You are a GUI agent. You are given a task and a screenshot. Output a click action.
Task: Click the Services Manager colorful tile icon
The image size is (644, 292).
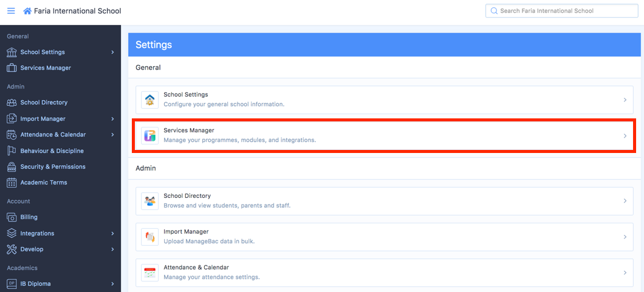click(149, 135)
